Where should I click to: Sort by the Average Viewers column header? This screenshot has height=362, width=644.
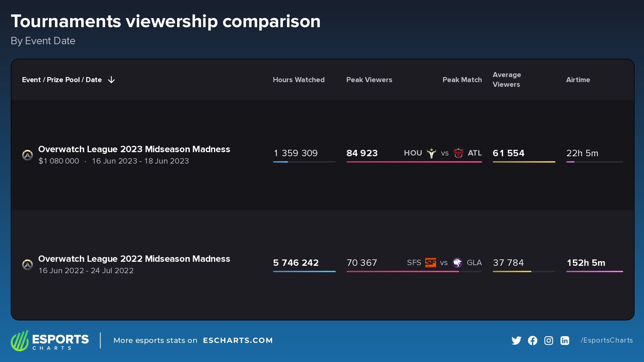[x=507, y=79]
